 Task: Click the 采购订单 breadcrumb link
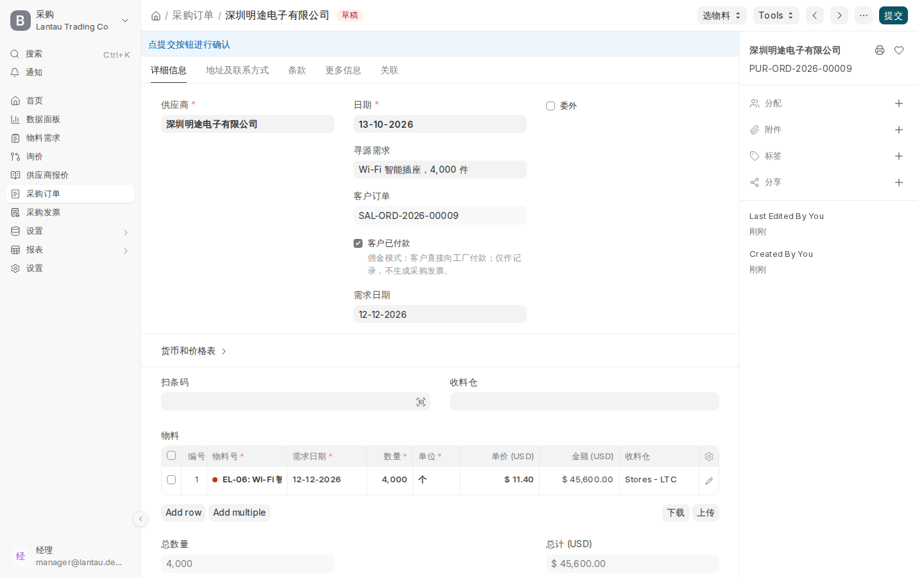click(x=193, y=15)
